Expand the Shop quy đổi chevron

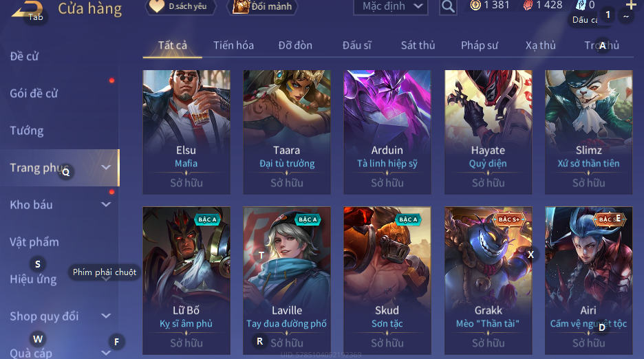point(106,316)
